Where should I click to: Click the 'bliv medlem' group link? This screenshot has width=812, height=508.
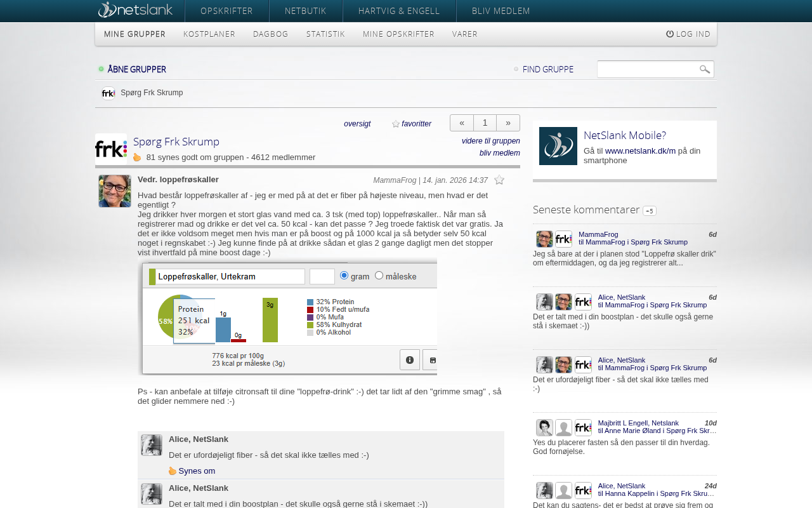coord(499,153)
